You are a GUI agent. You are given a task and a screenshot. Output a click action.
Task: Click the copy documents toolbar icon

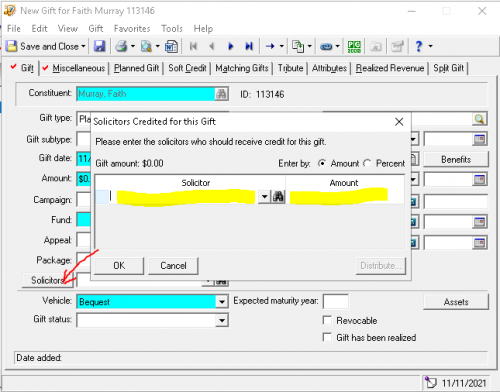tap(298, 46)
